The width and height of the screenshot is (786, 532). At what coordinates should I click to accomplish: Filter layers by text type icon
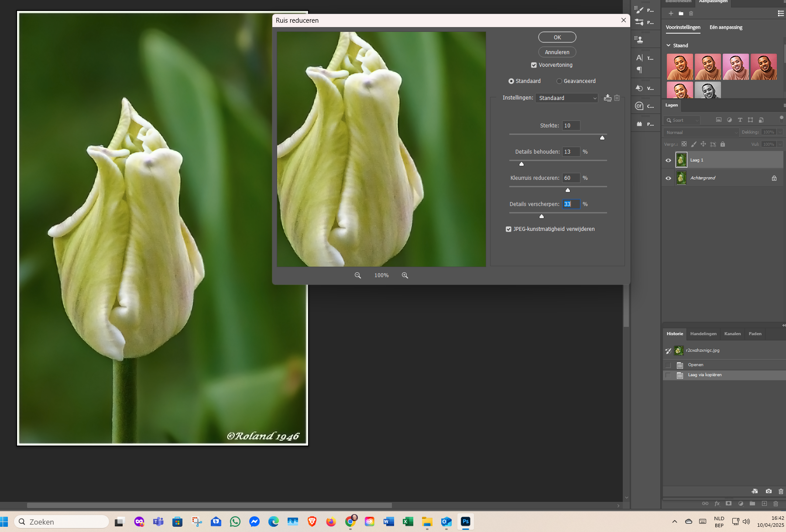[740, 120]
